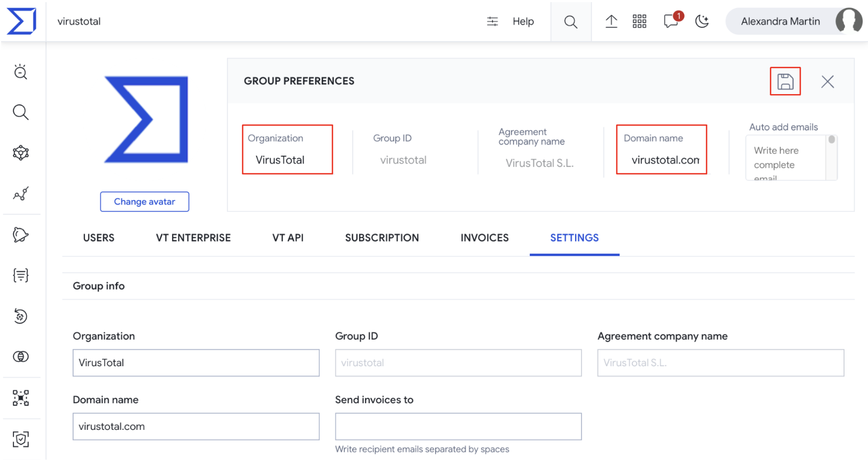Viewport: 868px width, 463px height.
Task: Click the disabled Group ID value in Group Preferences panel
Action: point(404,160)
